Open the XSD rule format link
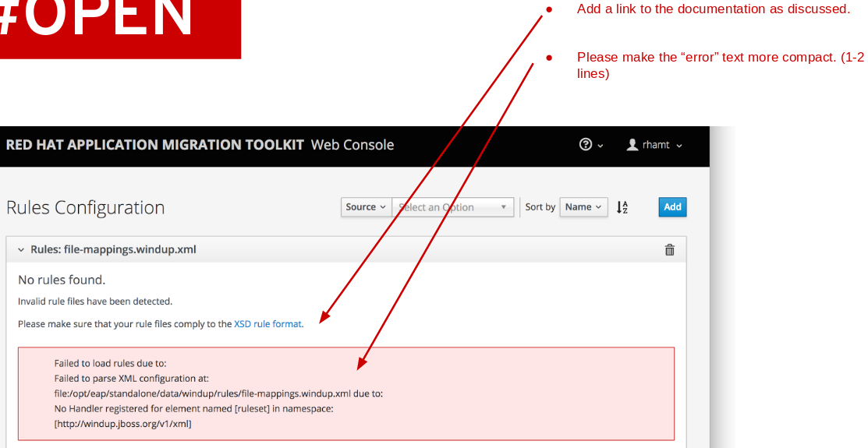Image resolution: width=868 pixels, height=448 pixels. [268, 324]
